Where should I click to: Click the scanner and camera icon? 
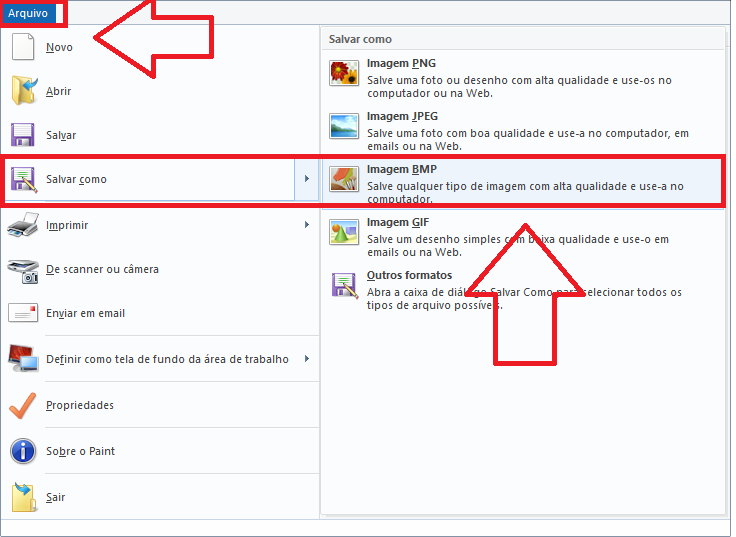coord(23,271)
